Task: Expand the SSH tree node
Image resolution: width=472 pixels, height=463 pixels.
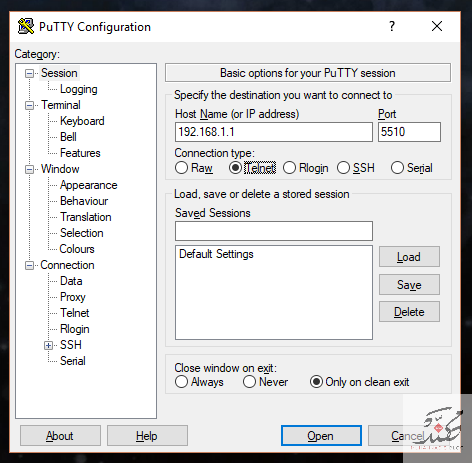Action: [49, 345]
